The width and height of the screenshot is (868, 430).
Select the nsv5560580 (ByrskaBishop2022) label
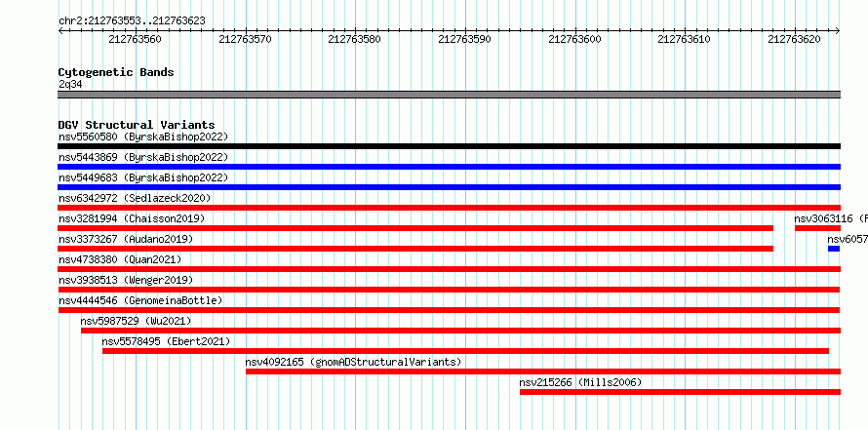click(x=143, y=137)
